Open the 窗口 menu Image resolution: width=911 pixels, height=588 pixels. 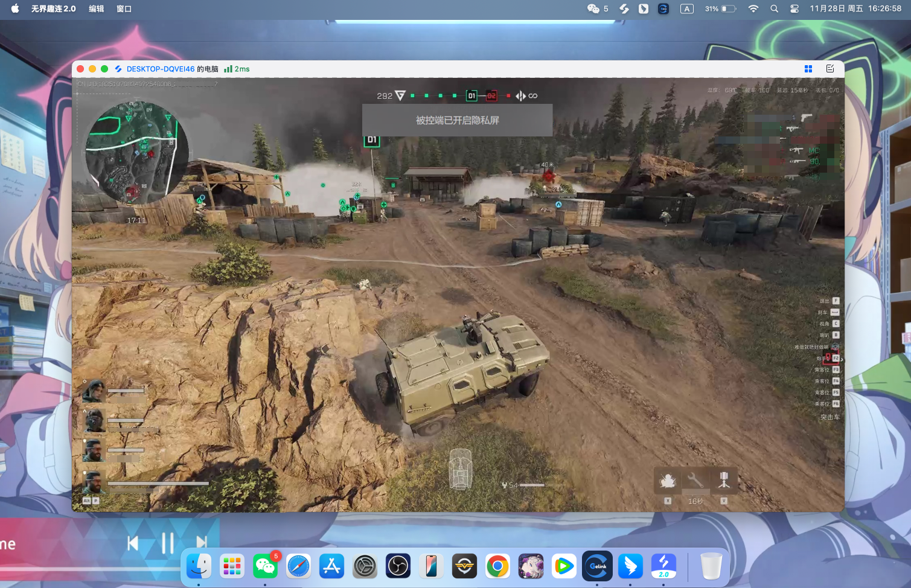[x=124, y=9]
